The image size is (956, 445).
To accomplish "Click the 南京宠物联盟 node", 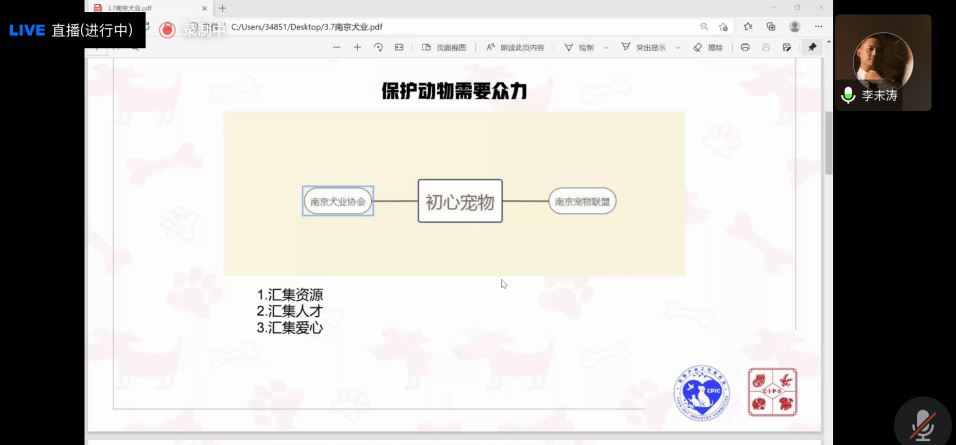I will coord(582,201).
